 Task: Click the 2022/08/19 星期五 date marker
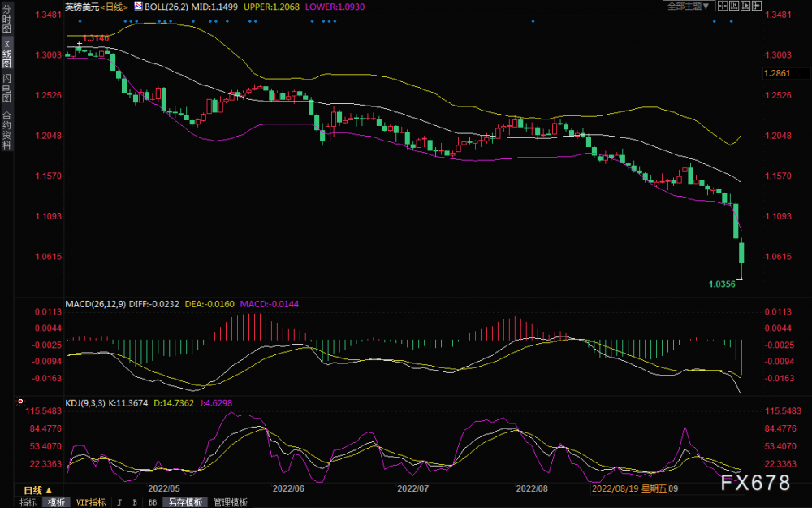tap(630, 488)
